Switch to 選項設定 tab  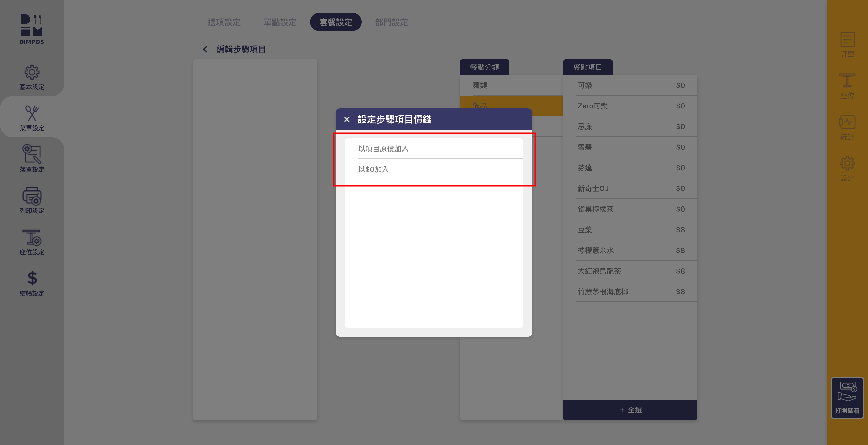pos(224,22)
